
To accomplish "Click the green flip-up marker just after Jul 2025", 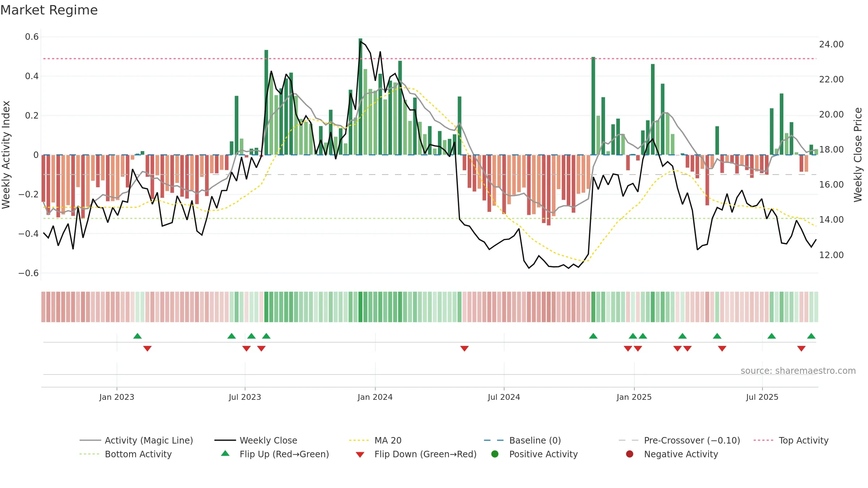I will (x=771, y=336).
